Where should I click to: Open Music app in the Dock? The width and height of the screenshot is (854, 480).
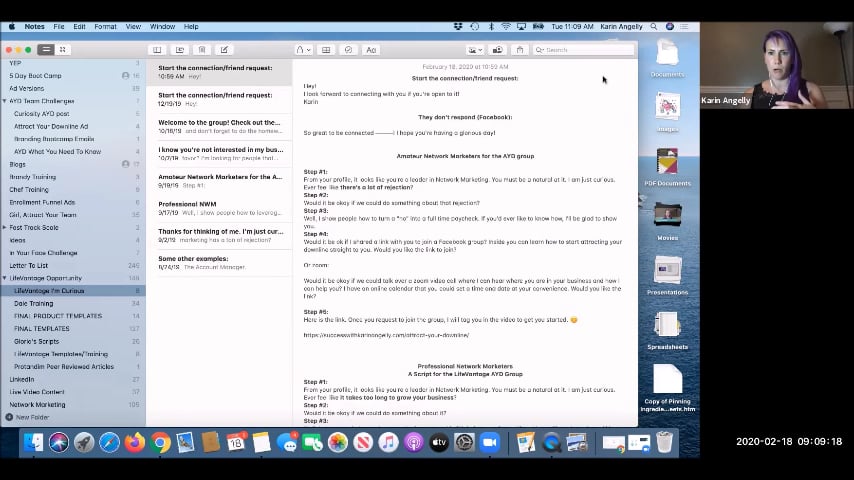pyautogui.click(x=388, y=442)
